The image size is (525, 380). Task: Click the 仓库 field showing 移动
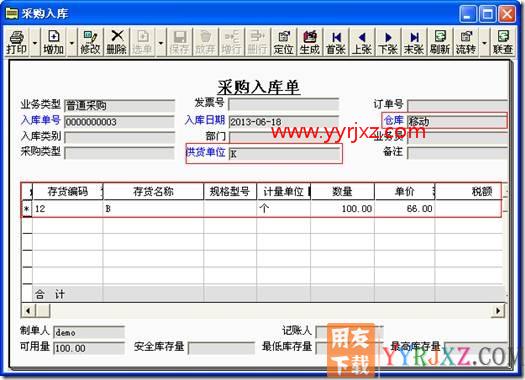[457, 121]
